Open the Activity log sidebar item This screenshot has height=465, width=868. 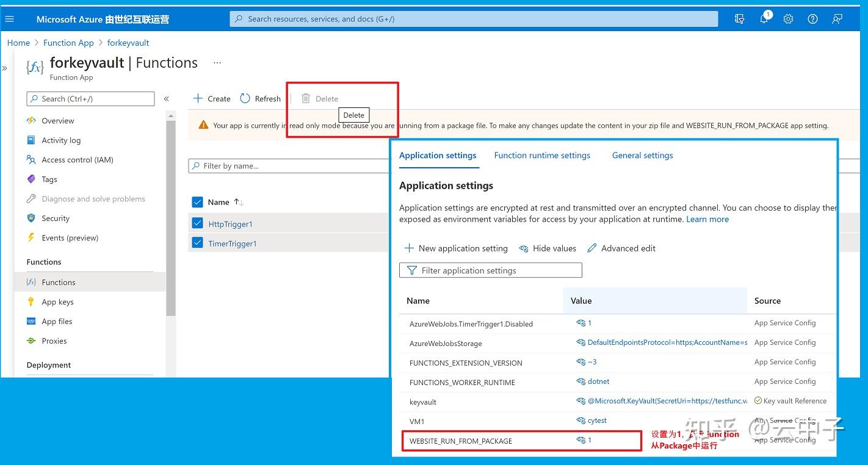click(x=60, y=140)
